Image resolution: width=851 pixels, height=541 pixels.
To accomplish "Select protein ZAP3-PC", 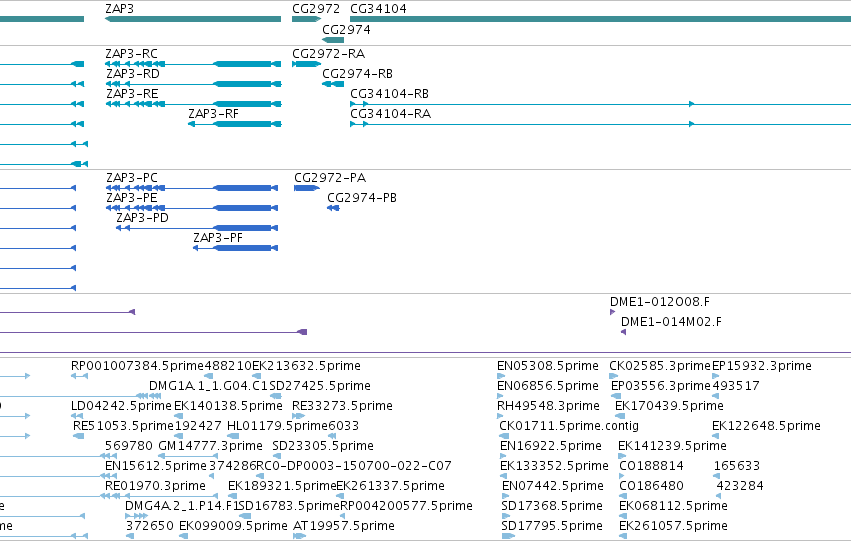I will click(x=192, y=188).
